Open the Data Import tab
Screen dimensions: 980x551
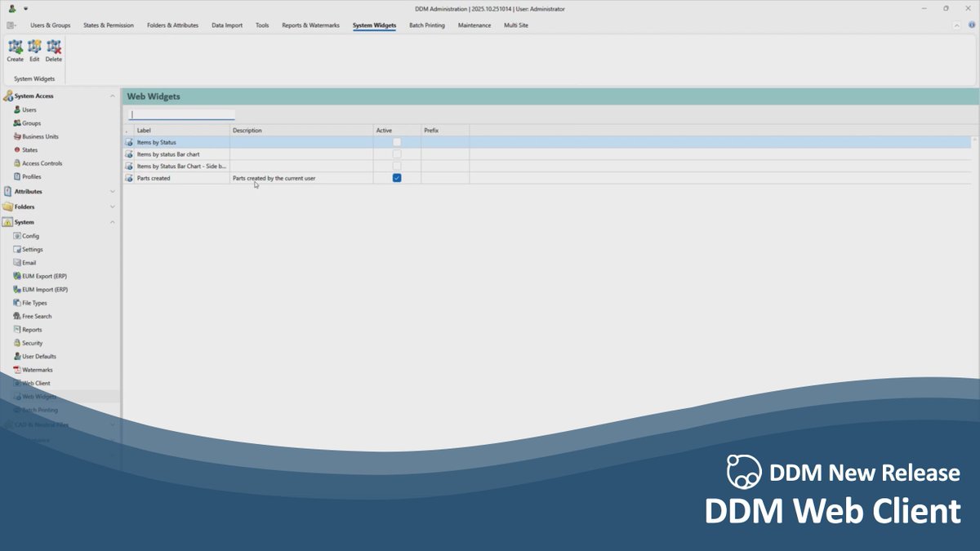point(227,25)
